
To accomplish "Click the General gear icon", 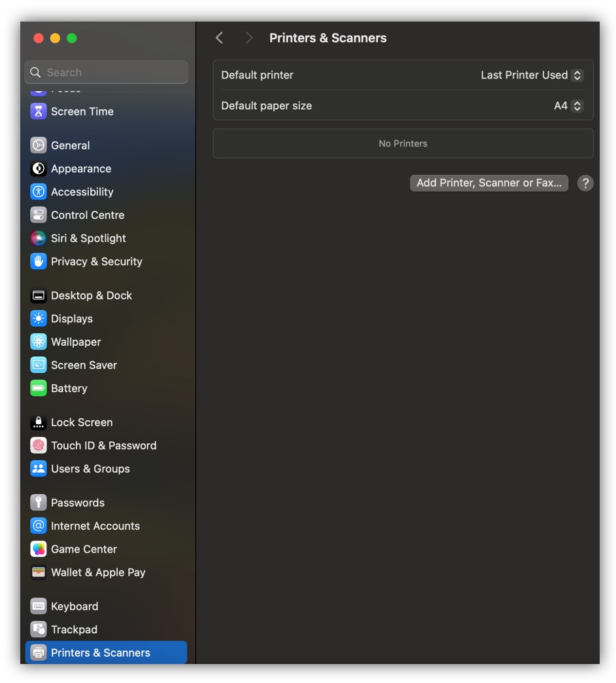I will (39, 146).
